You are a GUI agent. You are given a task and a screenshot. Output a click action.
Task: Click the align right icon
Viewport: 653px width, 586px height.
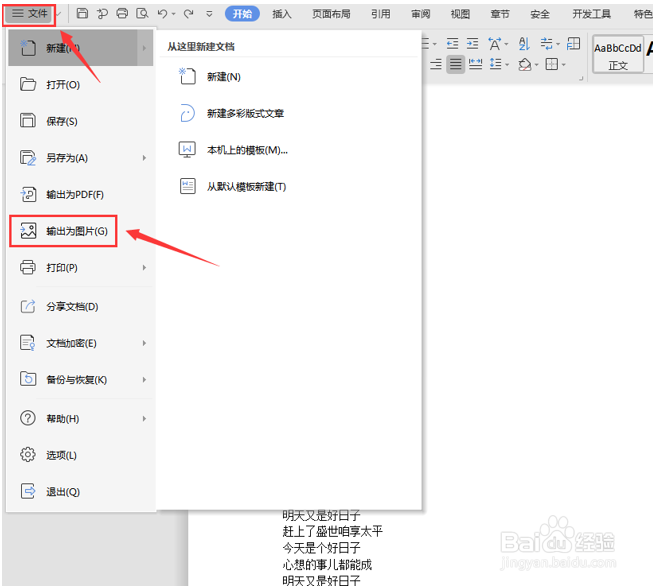click(x=436, y=65)
